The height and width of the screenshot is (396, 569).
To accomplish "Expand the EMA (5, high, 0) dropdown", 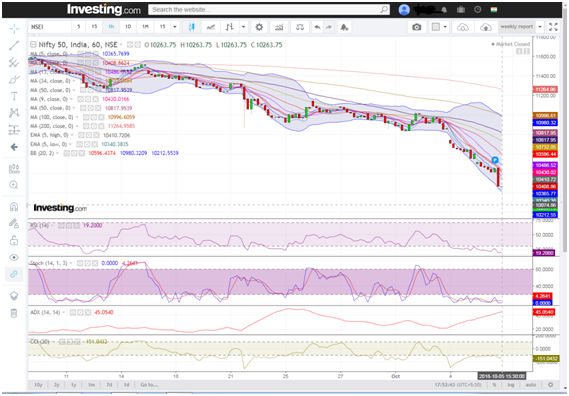I will [x=73, y=135].
